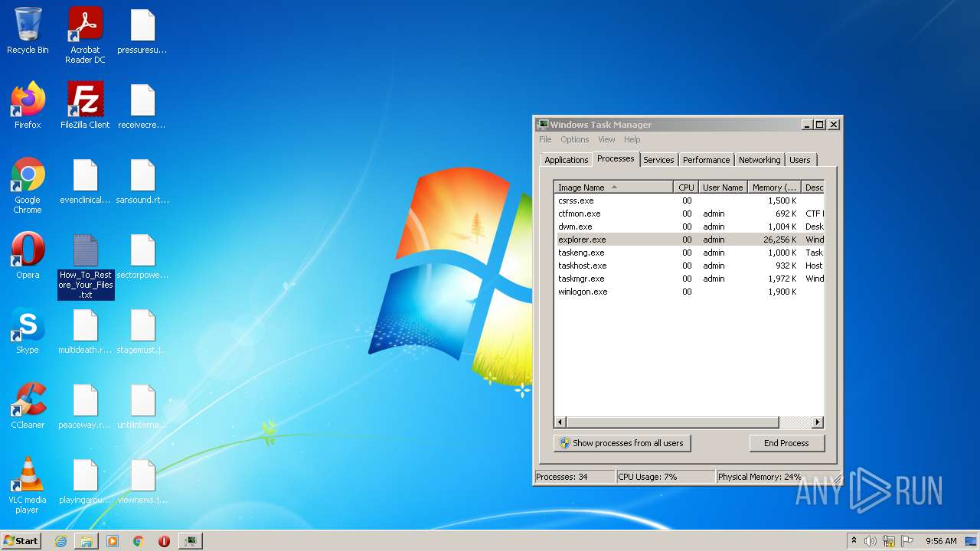980x551 pixels.
Task: Sort processes by CPU column
Action: tap(686, 187)
